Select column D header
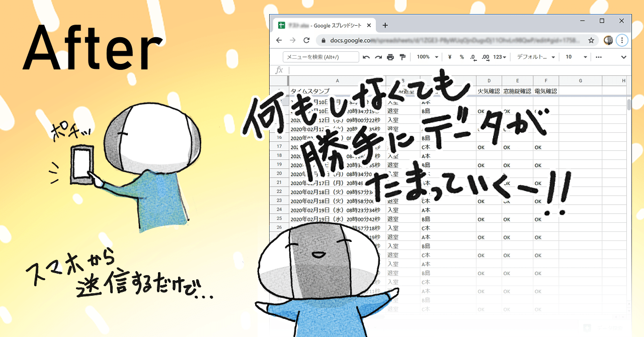The width and height of the screenshot is (644, 337). tap(489, 80)
